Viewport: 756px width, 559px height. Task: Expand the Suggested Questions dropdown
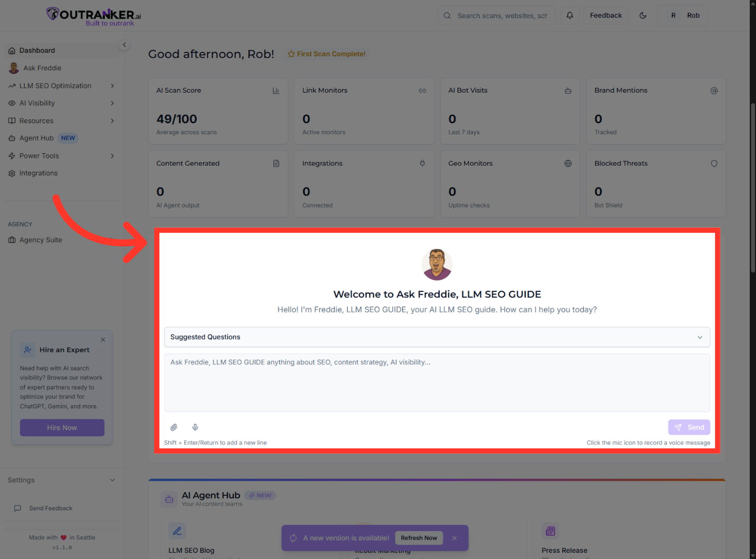(x=437, y=337)
